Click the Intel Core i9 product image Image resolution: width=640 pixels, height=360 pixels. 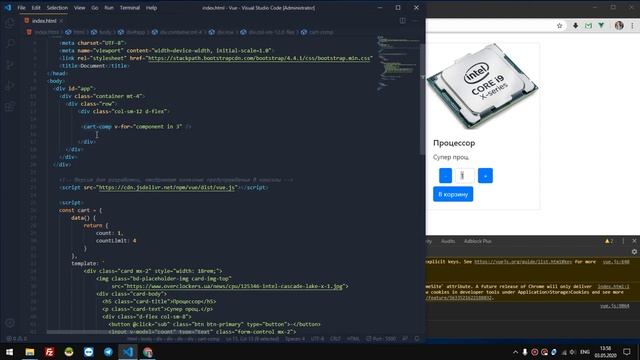483,87
